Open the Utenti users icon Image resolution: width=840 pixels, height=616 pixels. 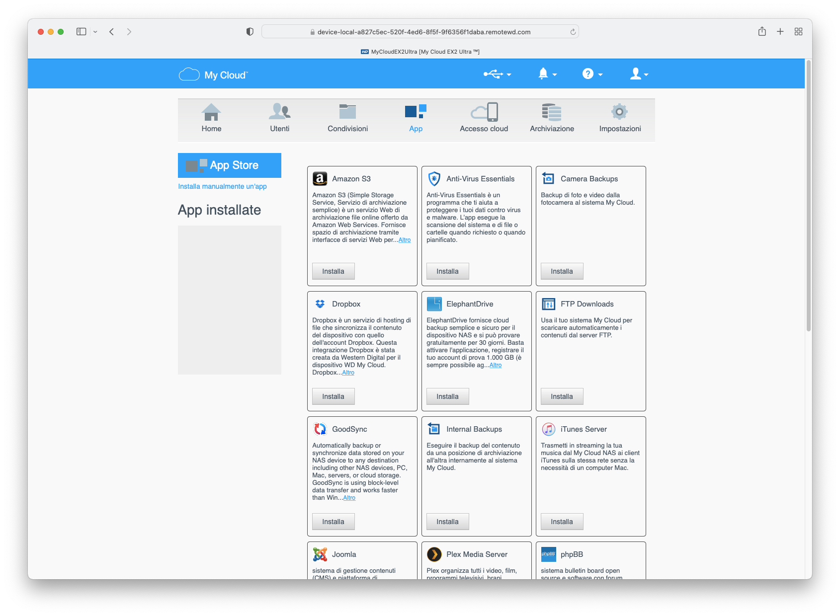point(279,111)
